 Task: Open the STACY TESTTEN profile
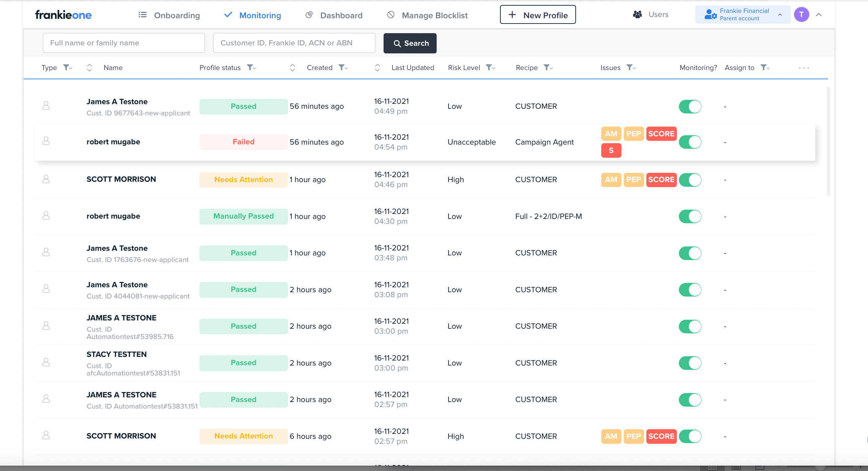[x=425, y=363]
